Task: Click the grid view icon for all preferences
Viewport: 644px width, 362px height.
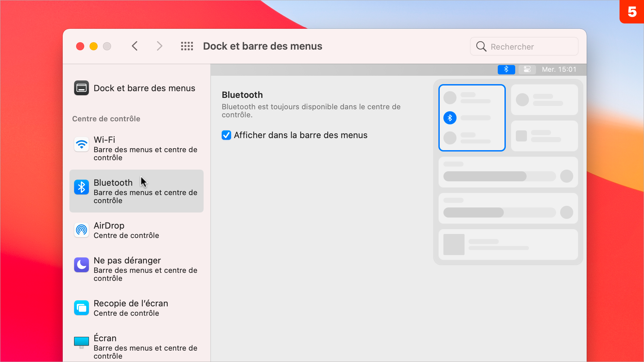Action: tap(186, 46)
